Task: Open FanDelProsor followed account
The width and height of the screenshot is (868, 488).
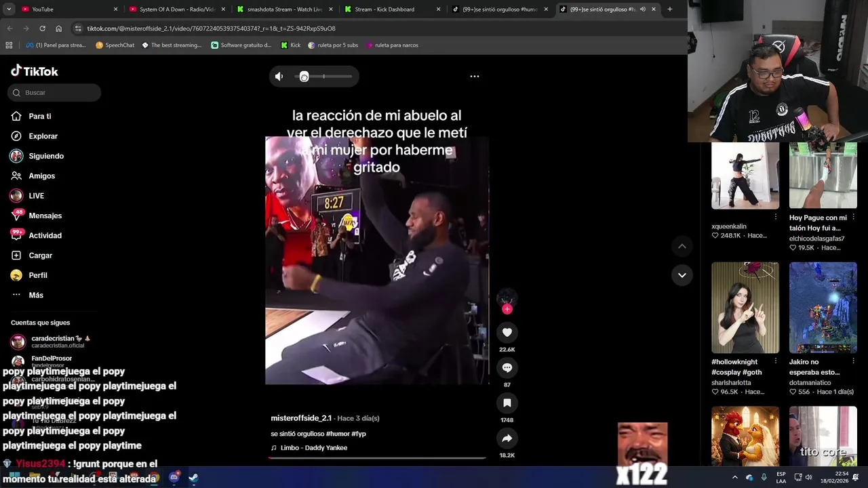Action: (x=42, y=361)
